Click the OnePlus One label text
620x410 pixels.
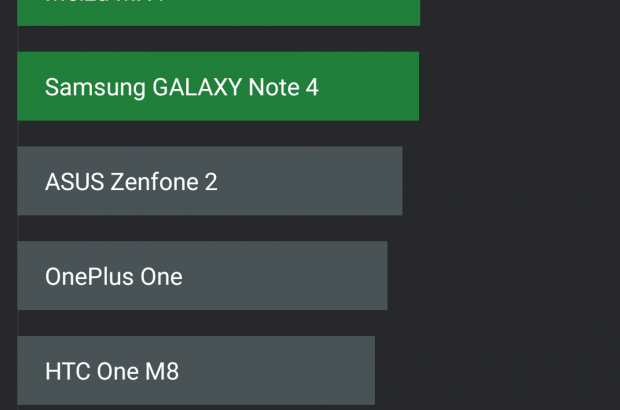click(x=114, y=276)
